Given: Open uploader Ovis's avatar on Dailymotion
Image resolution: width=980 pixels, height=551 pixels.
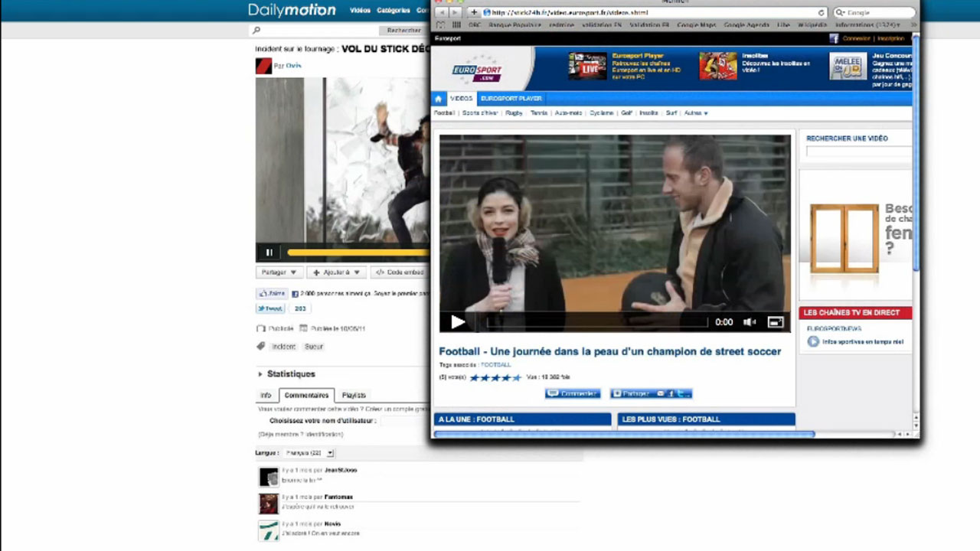Looking at the screenshot, I should coord(263,66).
